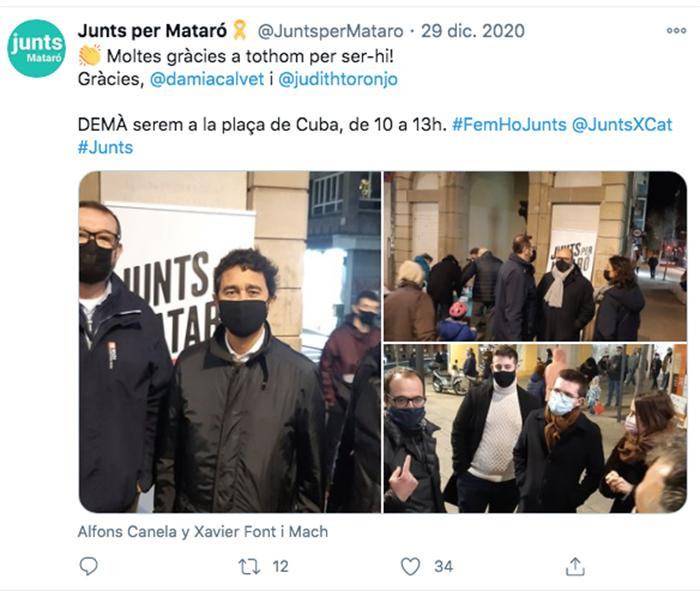The image size is (700, 591).
Task: Retweet using the arrows icon
Action: (x=249, y=566)
